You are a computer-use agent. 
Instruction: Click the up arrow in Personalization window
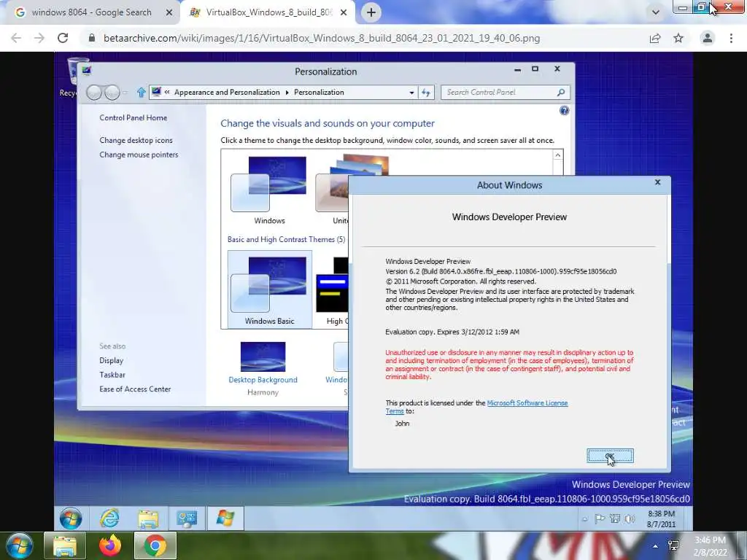coord(141,93)
